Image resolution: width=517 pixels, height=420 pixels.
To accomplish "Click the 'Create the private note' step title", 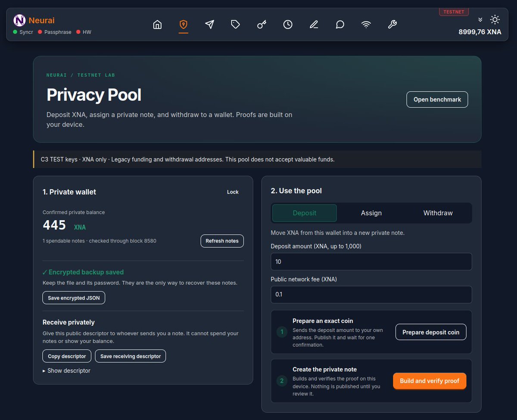I will pyautogui.click(x=325, y=370).
